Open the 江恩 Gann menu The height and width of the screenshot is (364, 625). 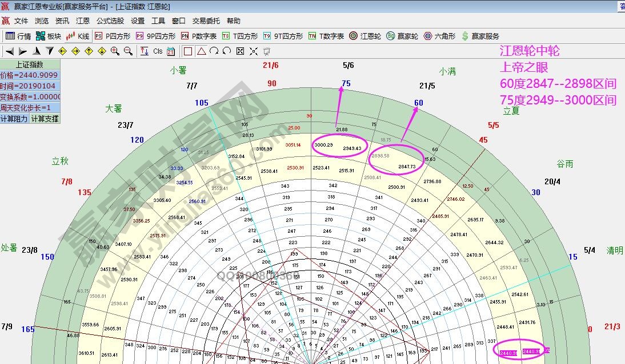point(82,21)
